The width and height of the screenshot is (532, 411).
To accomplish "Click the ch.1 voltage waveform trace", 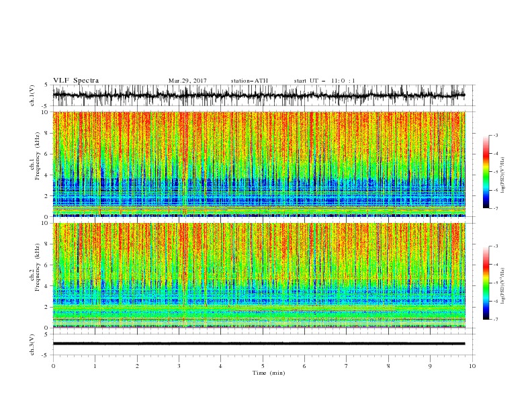I will (x=259, y=95).
